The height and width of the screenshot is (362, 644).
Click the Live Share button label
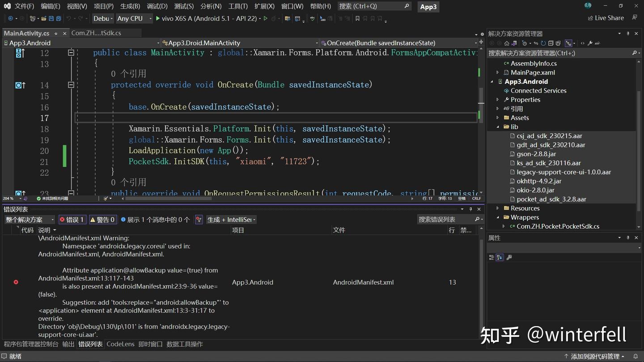click(609, 18)
